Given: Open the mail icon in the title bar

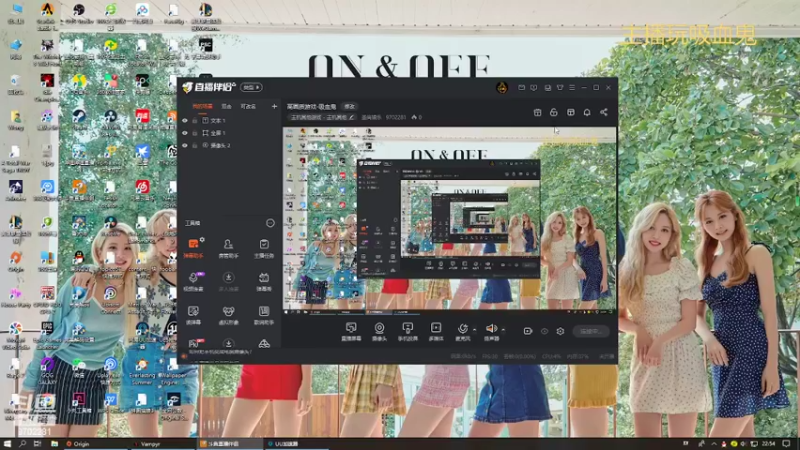Looking at the screenshot, I should point(521,88).
